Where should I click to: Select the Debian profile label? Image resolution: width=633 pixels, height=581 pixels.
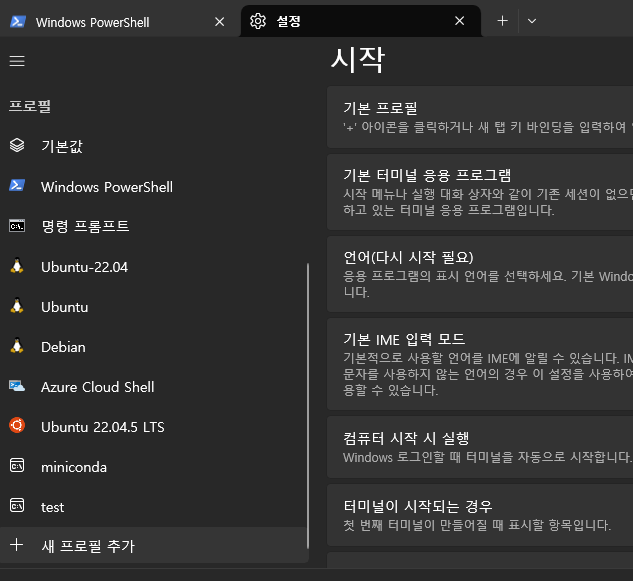63,347
